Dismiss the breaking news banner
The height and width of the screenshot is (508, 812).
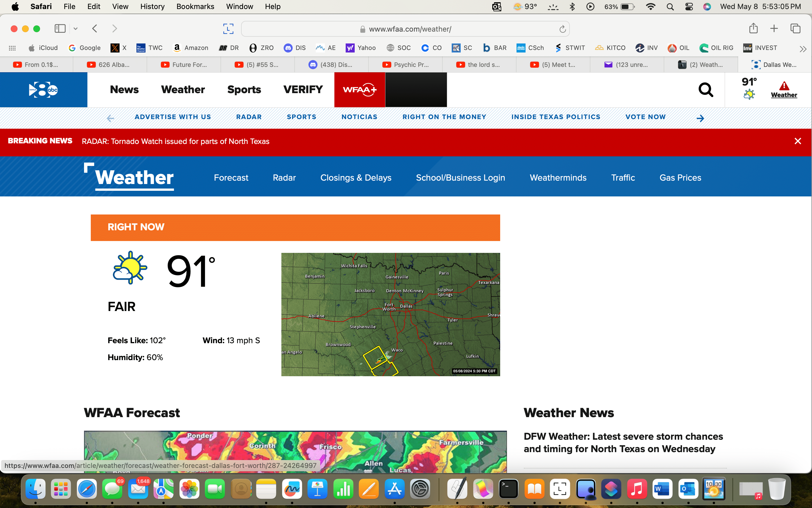798,141
